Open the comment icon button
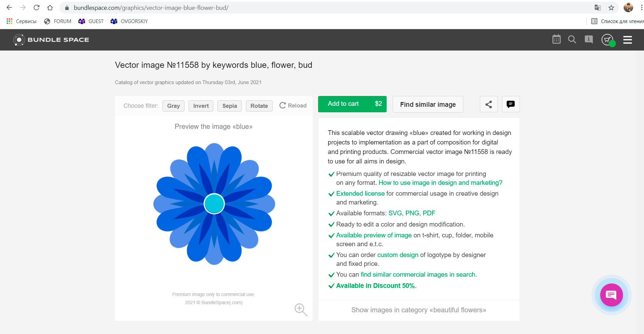Screen dimensions: 644x334 pos(511,104)
